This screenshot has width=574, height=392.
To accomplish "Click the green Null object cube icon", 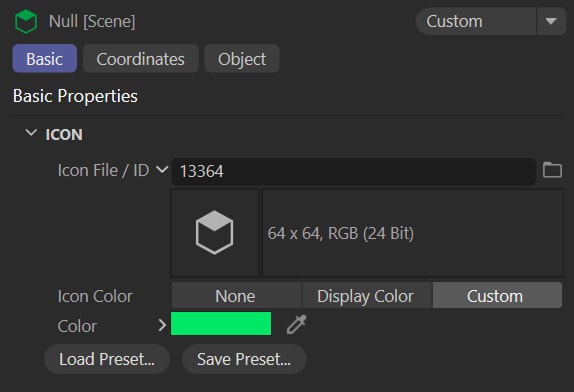I will 26,22.
